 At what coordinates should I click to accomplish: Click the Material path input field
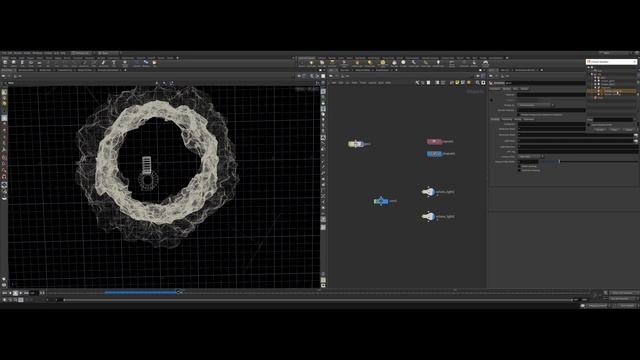click(551, 95)
